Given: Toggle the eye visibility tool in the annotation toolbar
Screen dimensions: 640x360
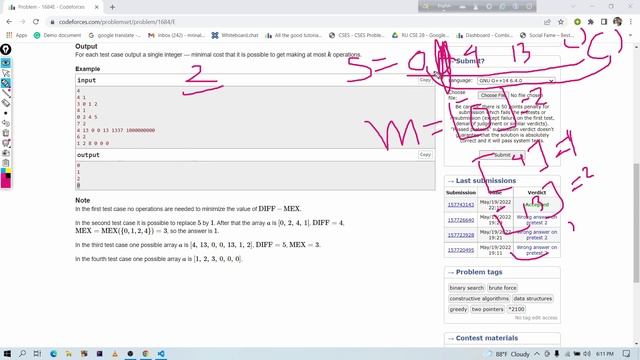Looking at the screenshot, I should [6, 63].
